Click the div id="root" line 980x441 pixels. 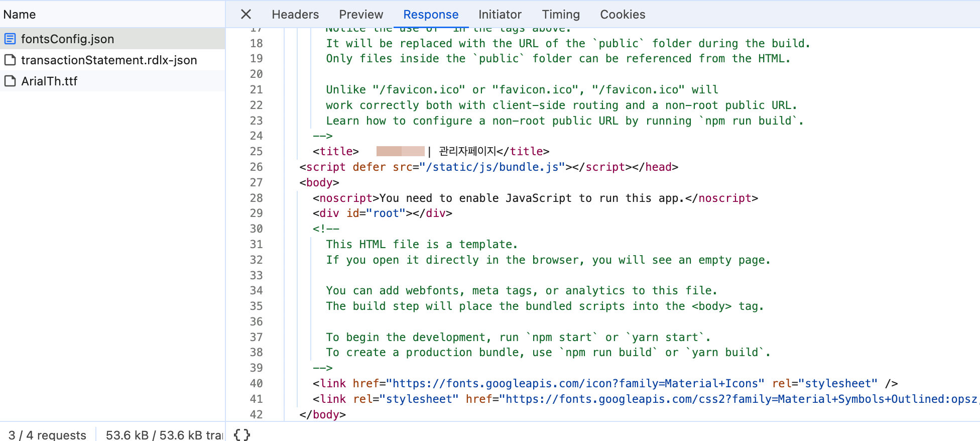pyautogui.click(x=383, y=213)
